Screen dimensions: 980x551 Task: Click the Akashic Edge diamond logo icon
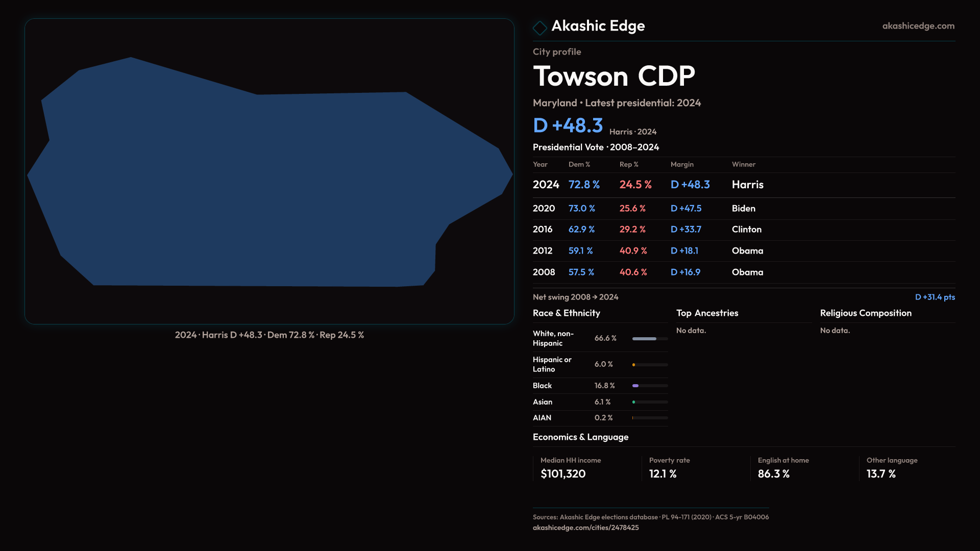coord(540,28)
